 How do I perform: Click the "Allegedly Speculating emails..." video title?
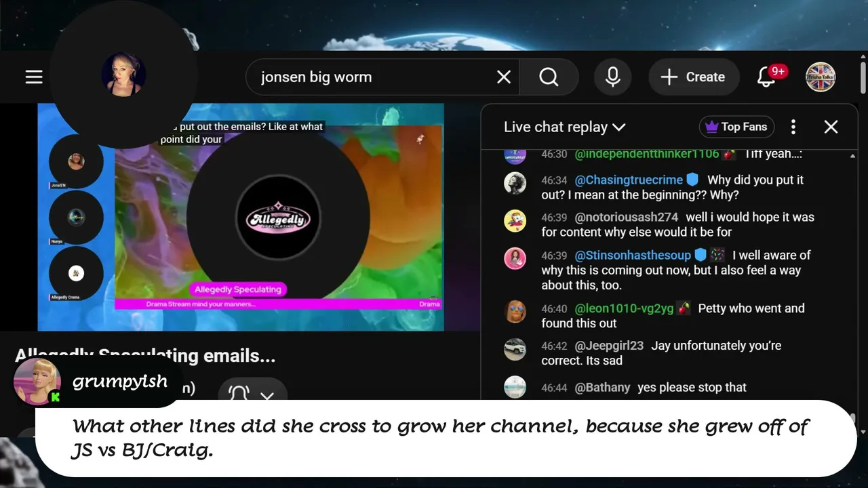point(145,356)
